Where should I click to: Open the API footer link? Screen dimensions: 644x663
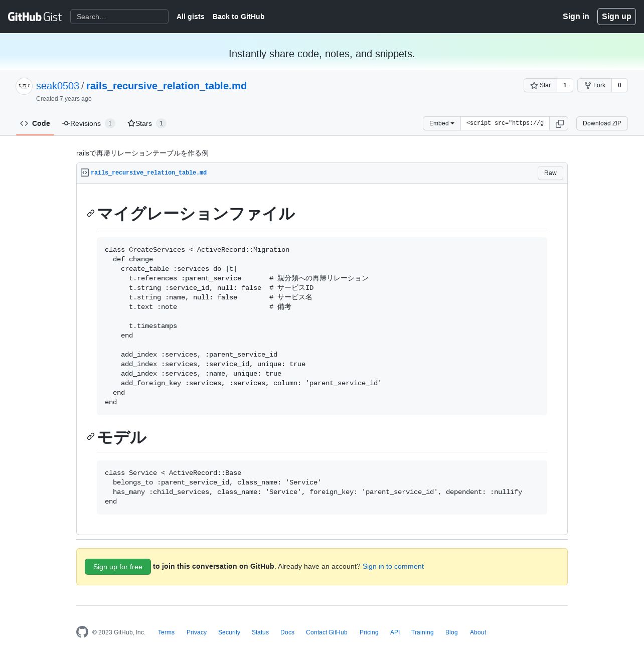coord(395,632)
